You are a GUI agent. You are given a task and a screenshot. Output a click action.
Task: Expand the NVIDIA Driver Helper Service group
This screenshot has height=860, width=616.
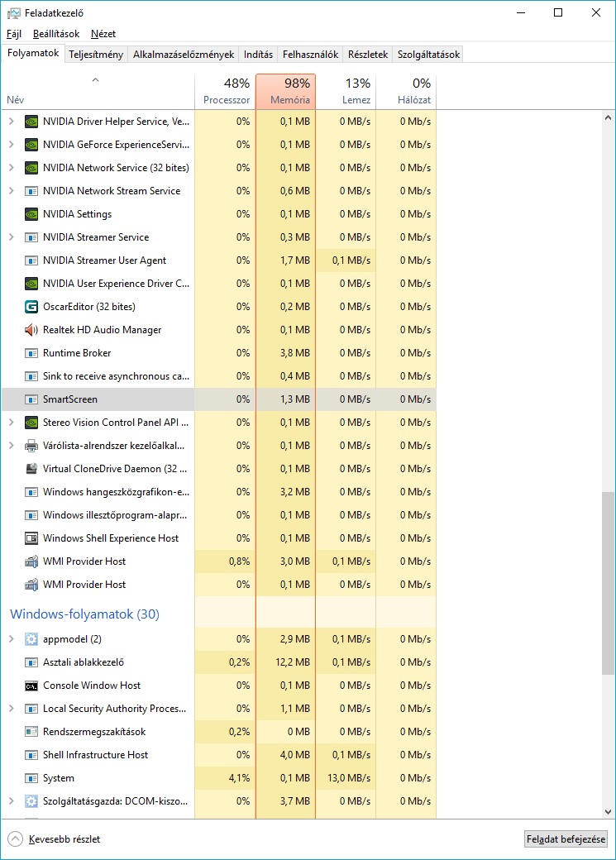coord(11,122)
